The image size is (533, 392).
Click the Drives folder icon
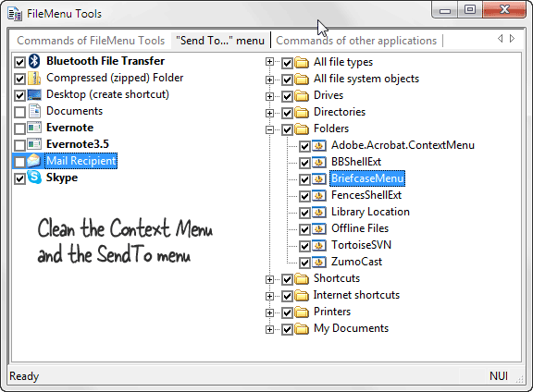click(x=302, y=96)
